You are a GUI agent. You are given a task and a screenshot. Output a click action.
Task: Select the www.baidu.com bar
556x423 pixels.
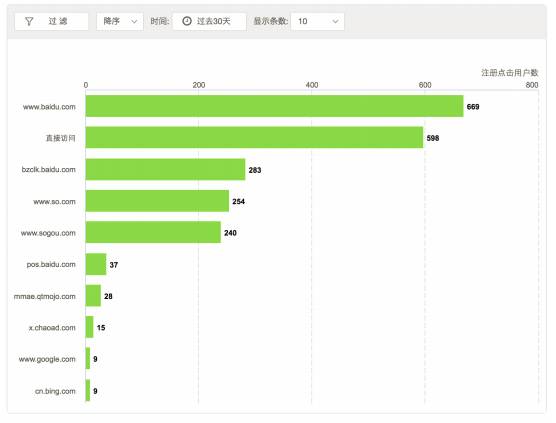coord(274,106)
